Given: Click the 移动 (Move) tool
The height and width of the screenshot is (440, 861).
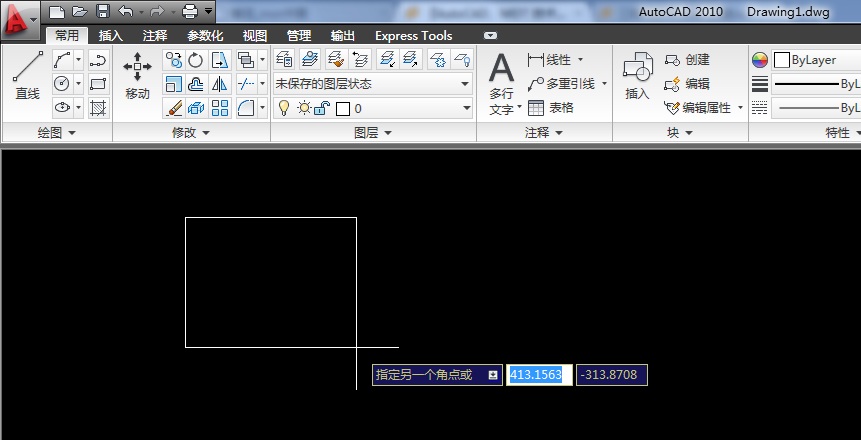Looking at the screenshot, I should pos(137,76).
